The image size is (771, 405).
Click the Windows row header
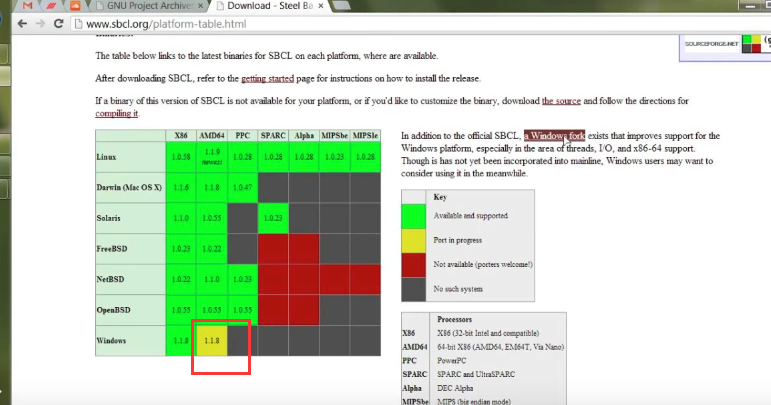130,341
